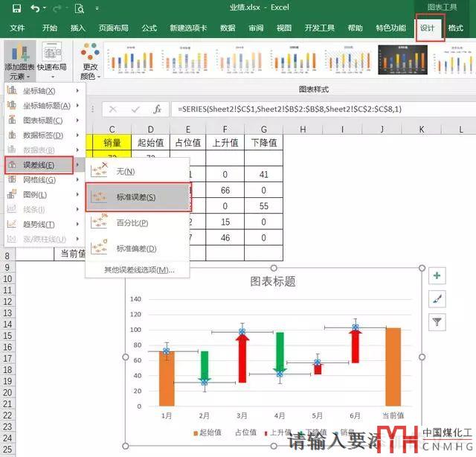Click the 图表标题 text in chart
The image size is (476, 457).
272,281
